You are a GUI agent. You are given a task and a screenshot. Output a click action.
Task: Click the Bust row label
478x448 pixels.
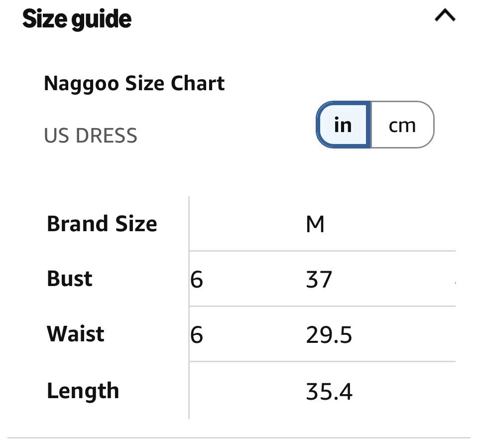pyautogui.click(x=70, y=279)
